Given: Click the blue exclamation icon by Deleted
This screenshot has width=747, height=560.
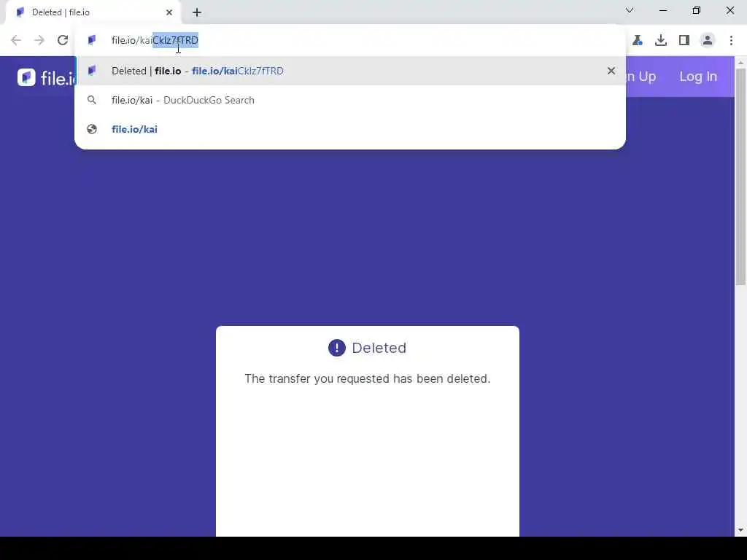Looking at the screenshot, I should pyautogui.click(x=337, y=348).
